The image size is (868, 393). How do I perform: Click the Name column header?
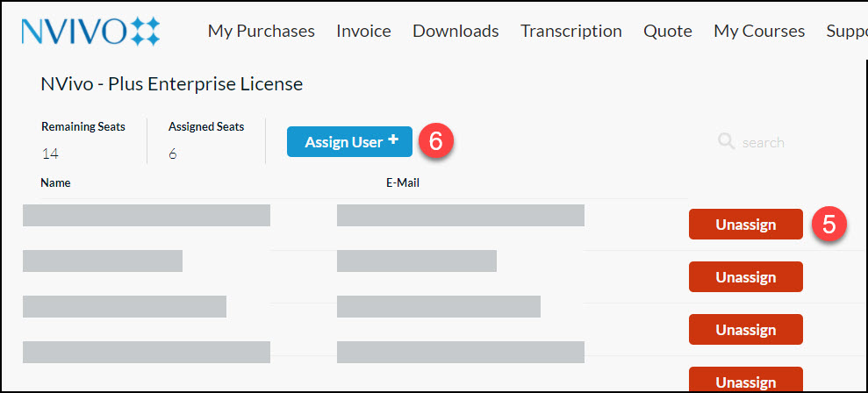coord(56,182)
